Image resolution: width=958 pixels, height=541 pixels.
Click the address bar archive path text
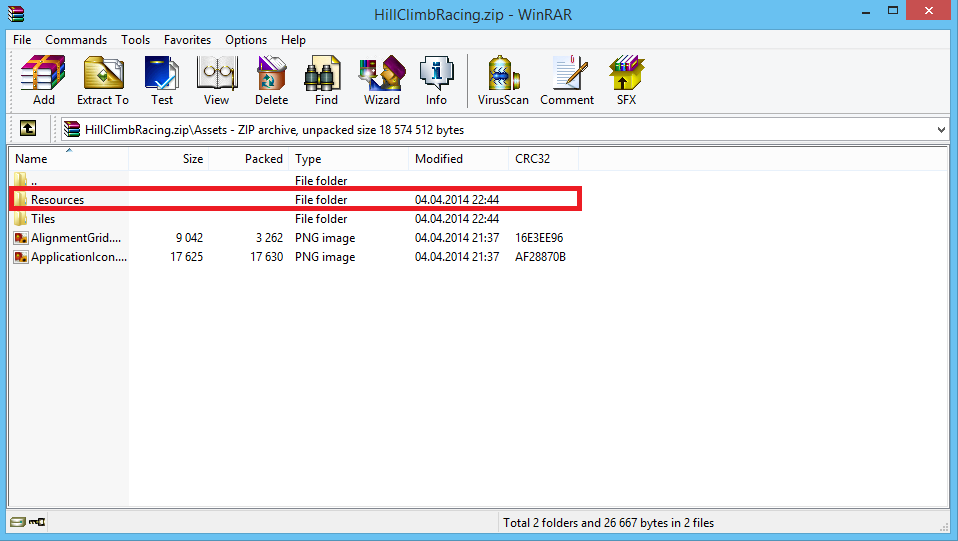click(x=274, y=130)
